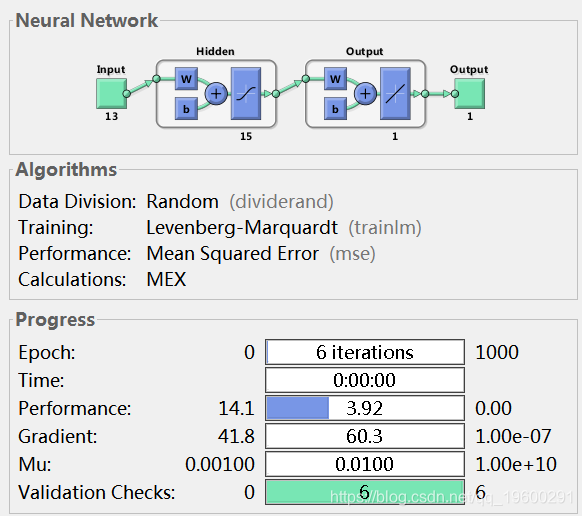Click the initial Mu value '0.00100'

tap(220, 464)
